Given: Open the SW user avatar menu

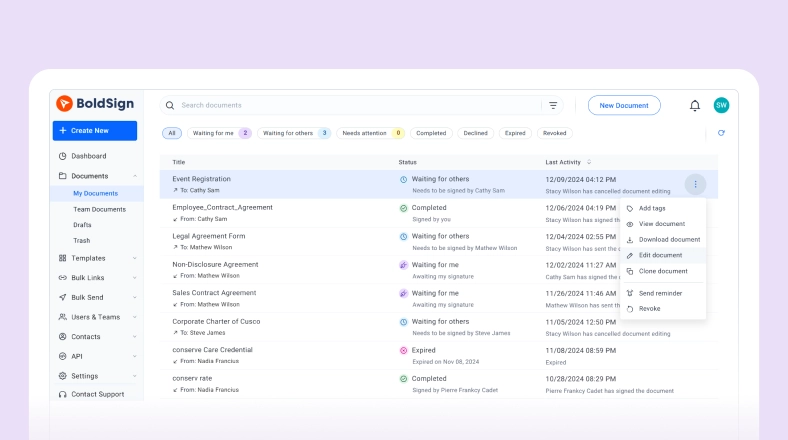Looking at the screenshot, I should click(x=721, y=105).
